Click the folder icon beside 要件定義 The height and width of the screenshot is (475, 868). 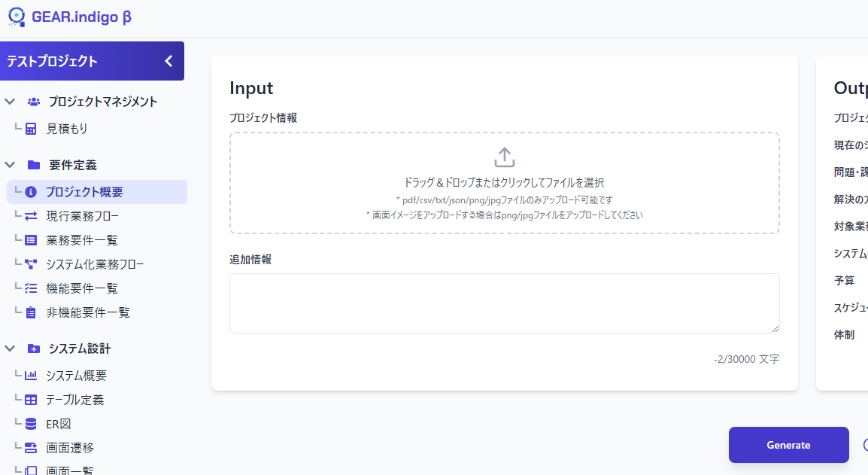pyautogui.click(x=34, y=165)
